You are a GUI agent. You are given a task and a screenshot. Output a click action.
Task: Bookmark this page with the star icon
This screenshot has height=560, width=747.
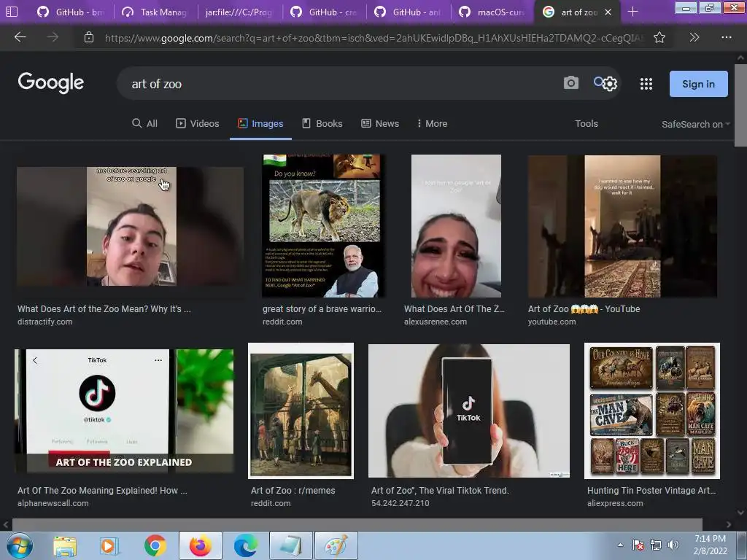pos(659,37)
